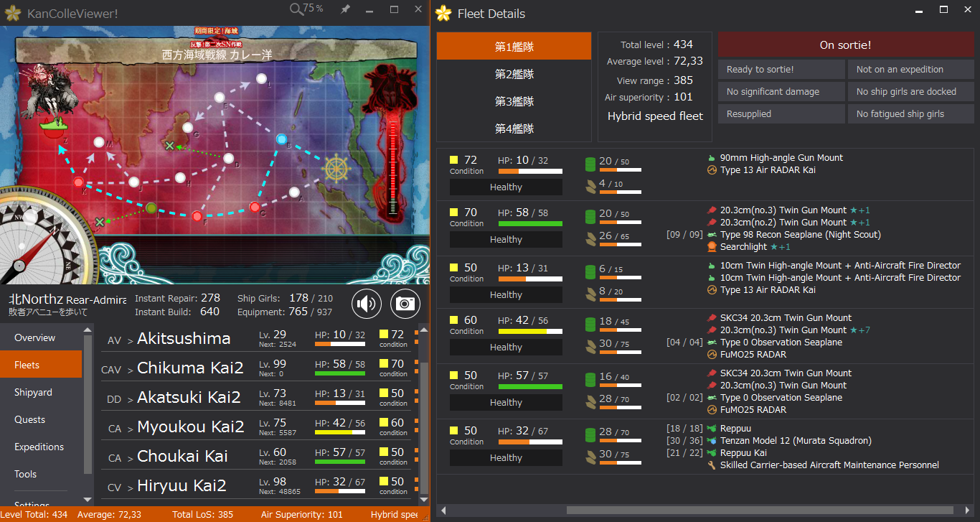Click the blue node B on the map

[282, 139]
